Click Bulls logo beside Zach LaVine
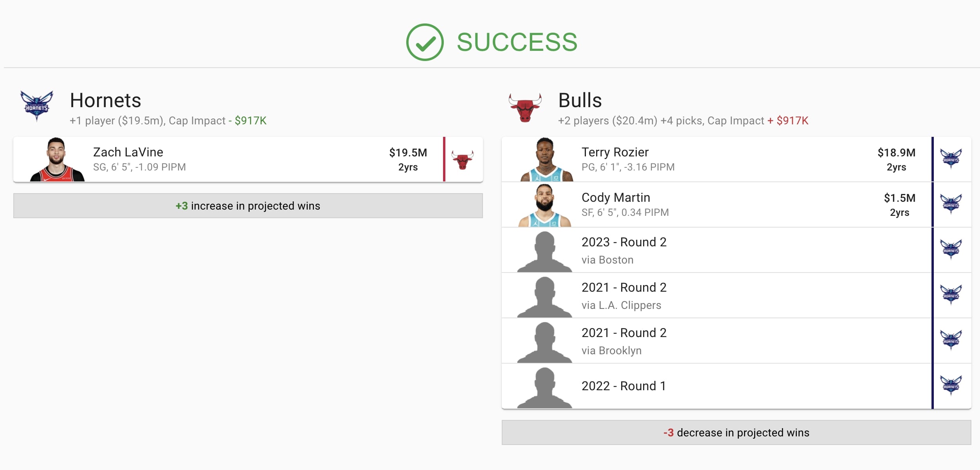The image size is (980, 470). 463,160
